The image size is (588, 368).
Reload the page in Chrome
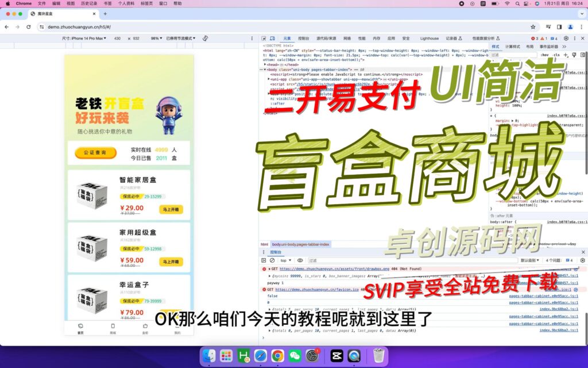[29, 27]
